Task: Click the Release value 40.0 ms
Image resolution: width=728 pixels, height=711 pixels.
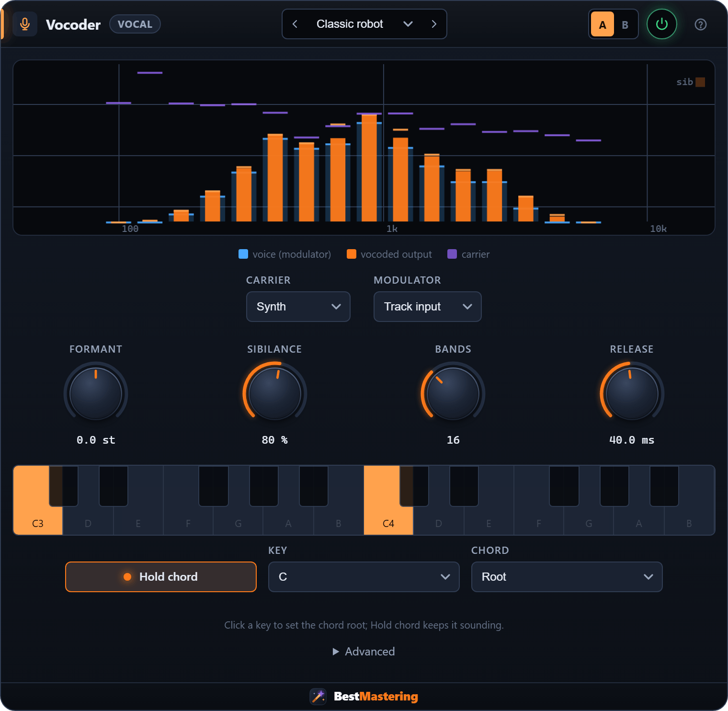Action: pos(632,440)
